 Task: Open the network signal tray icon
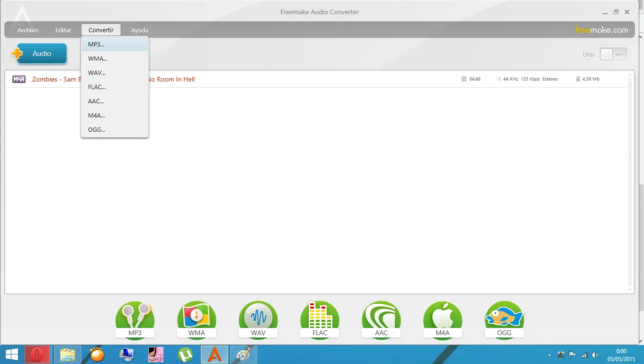584,355
